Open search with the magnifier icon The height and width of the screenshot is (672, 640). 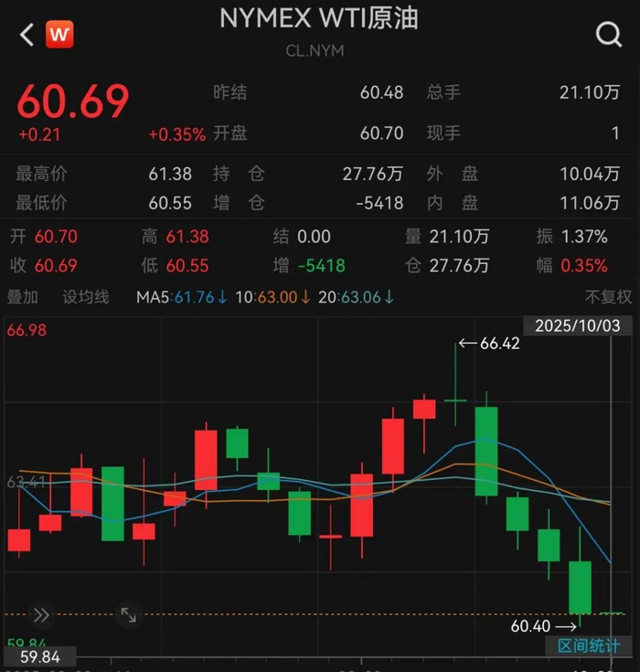[x=609, y=35]
